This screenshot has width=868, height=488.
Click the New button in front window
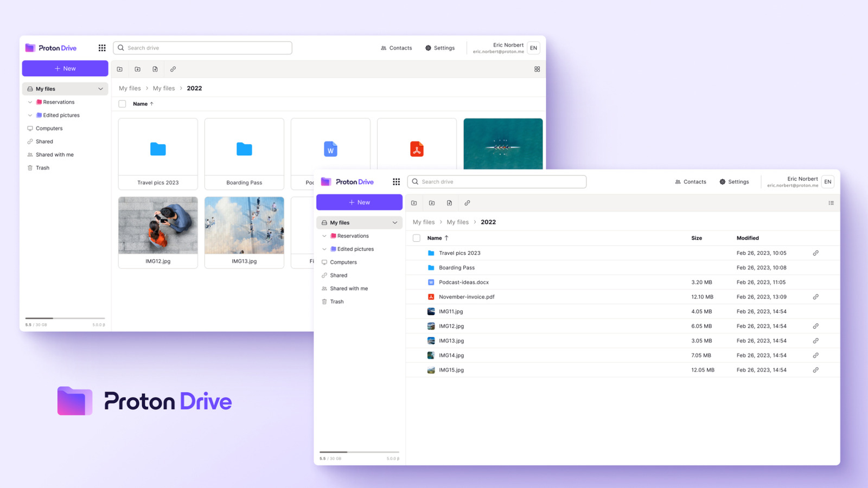(x=359, y=202)
